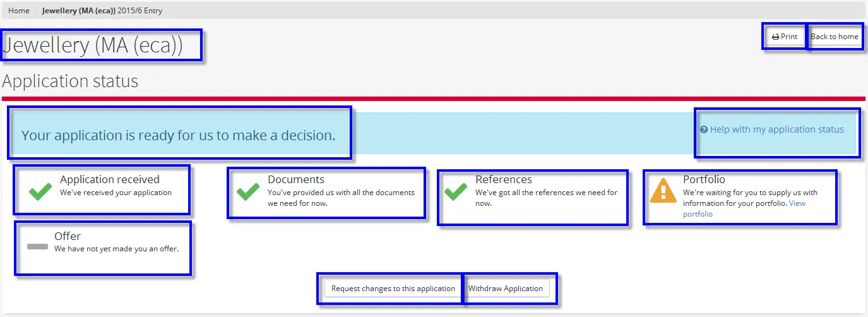Click 'Your application is ready' banner text

179,135
